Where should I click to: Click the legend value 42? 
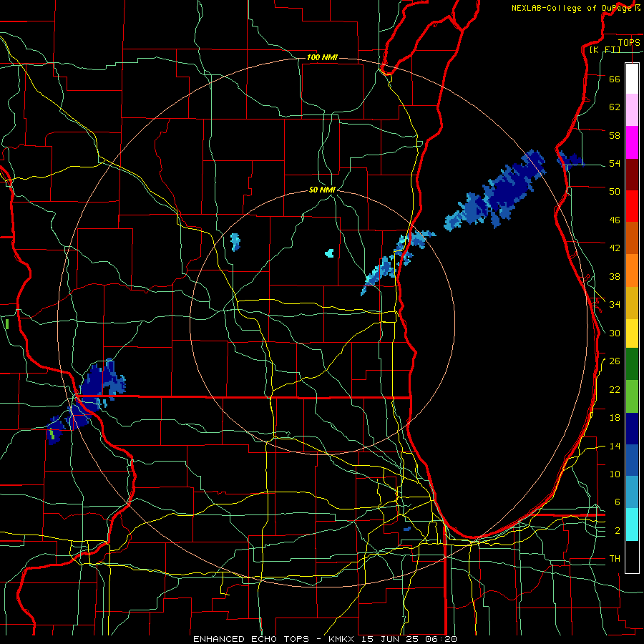(615, 248)
